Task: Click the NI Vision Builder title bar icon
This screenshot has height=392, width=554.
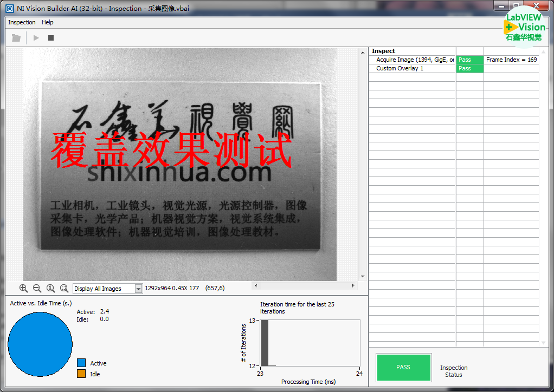Action: 9,8
